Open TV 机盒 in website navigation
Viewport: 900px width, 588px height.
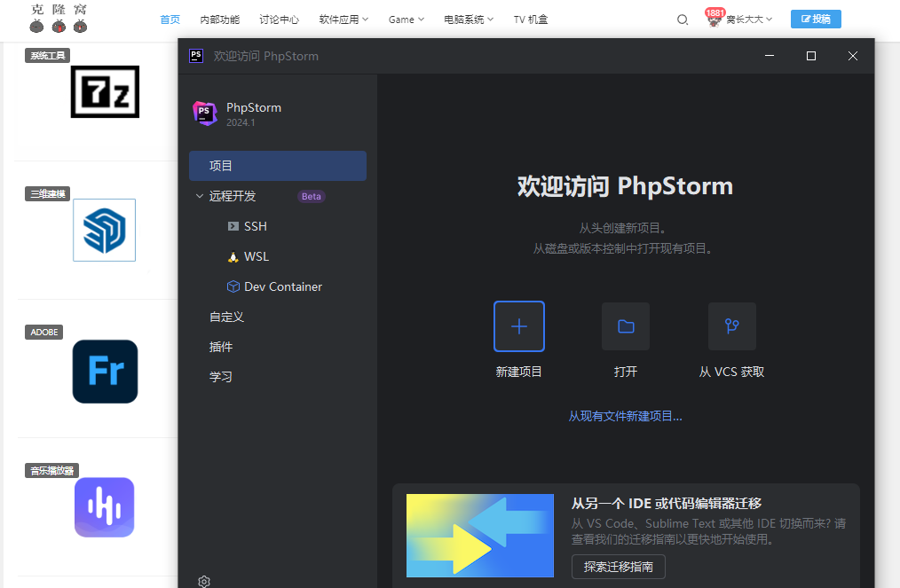coord(531,20)
